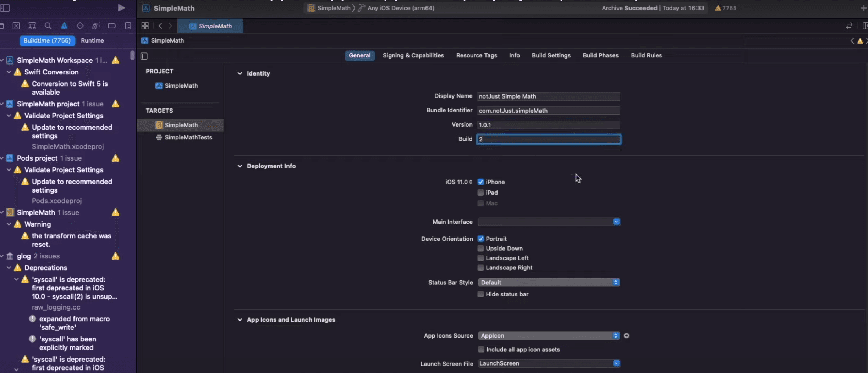
Task: Open the App Icons Source dropdown
Action: tap(548, 336)
